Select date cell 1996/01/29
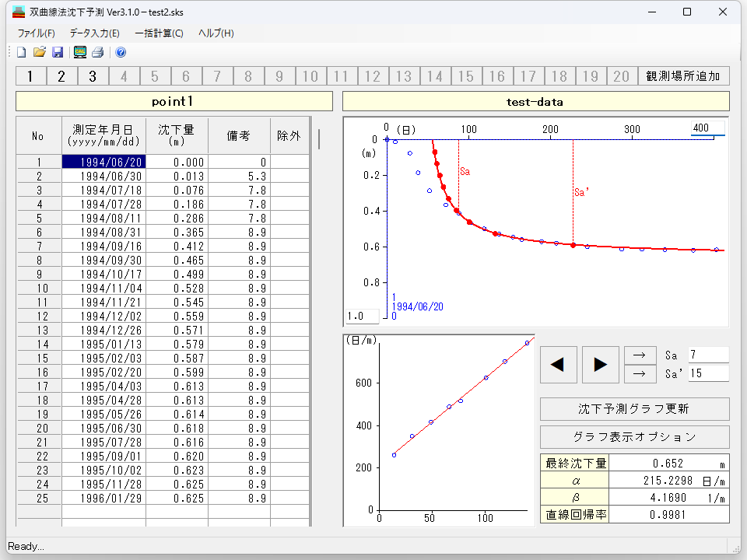Viewport: 747px width, 560px height. [x=103, y=498]
